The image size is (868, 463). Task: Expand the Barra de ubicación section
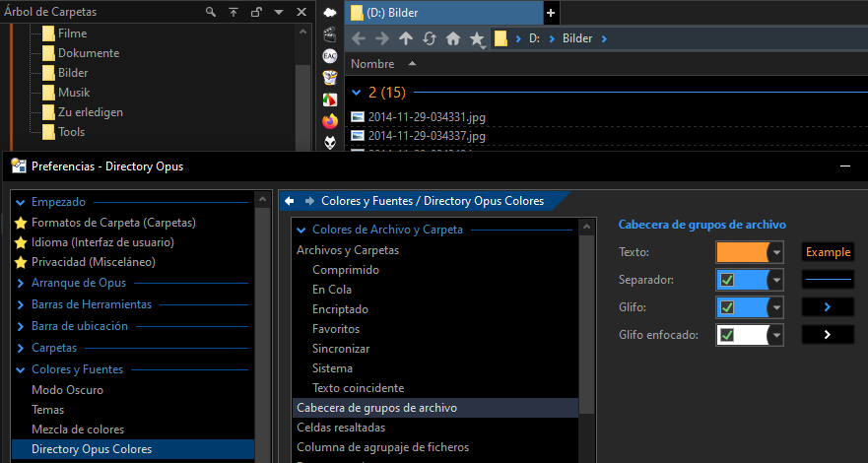(21, 326)
